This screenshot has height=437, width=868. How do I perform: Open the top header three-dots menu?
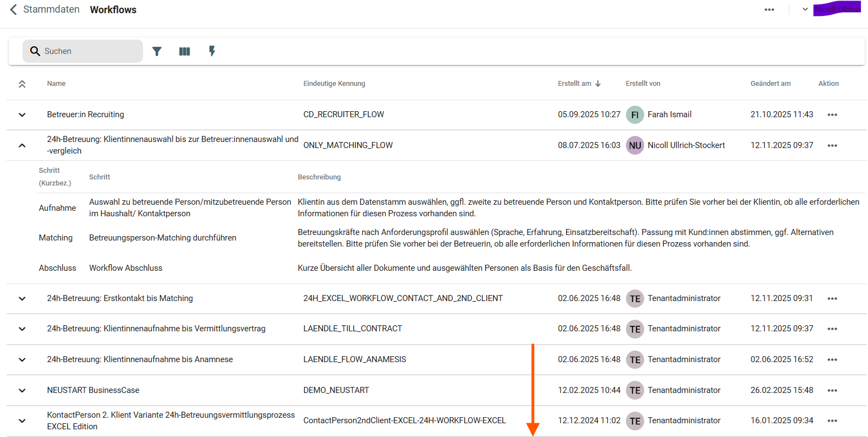769,9
